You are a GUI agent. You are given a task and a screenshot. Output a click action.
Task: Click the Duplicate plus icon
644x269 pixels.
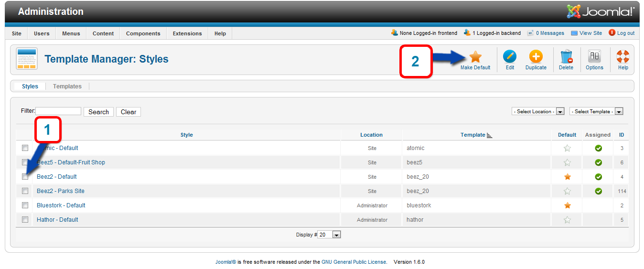[536, 57]
